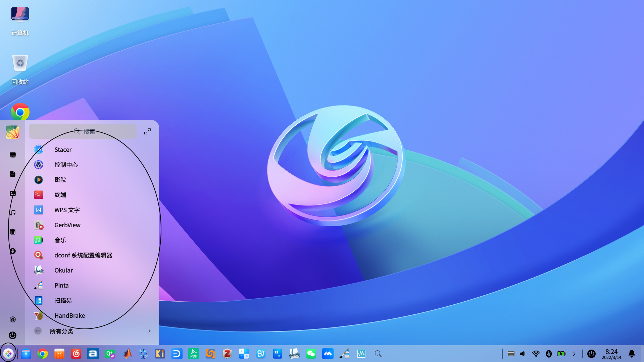This screenshot has width=644, height=362.
Task: Open Okular from the taskbar
Action: (x=294, y=354)
